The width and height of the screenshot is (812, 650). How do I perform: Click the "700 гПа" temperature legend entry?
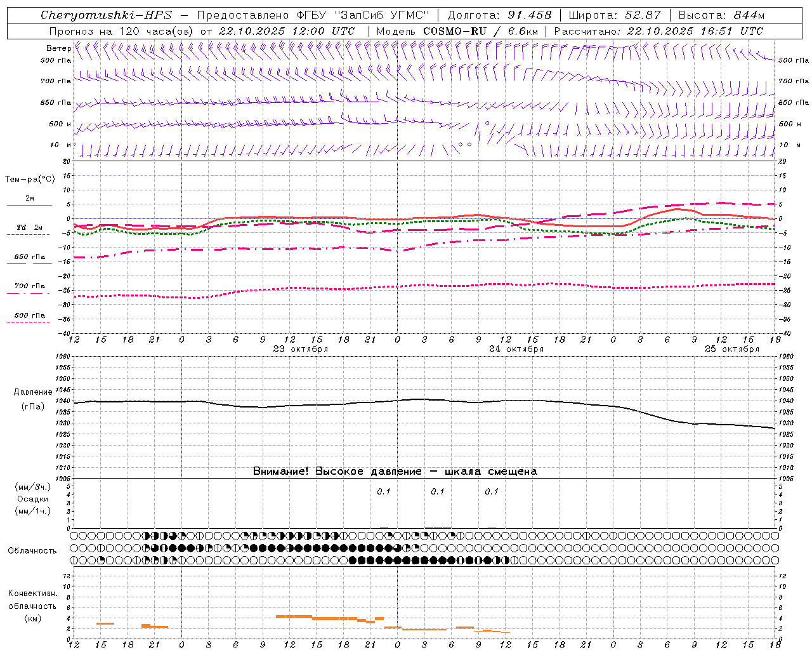[30, 286]
